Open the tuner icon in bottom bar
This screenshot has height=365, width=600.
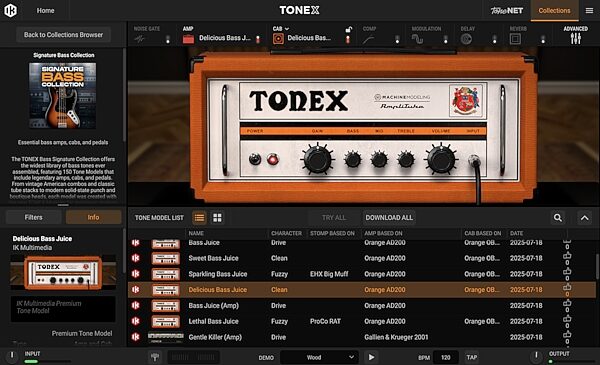155,357
